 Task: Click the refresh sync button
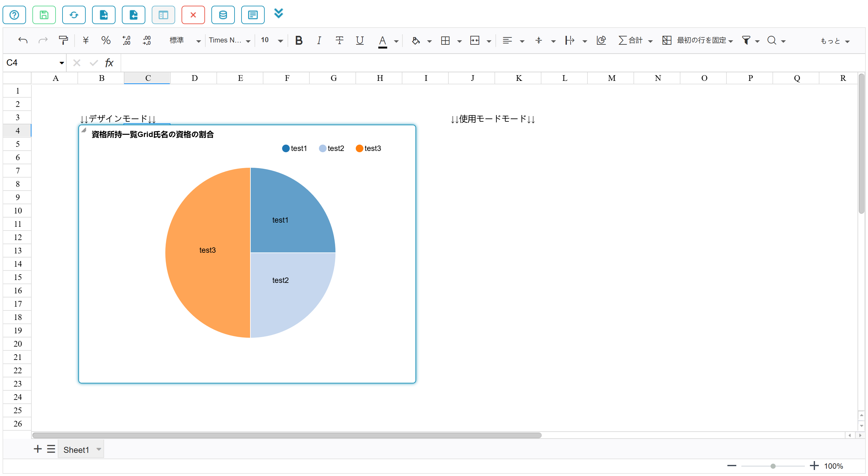pyautogui.click(x=74, y=15)
